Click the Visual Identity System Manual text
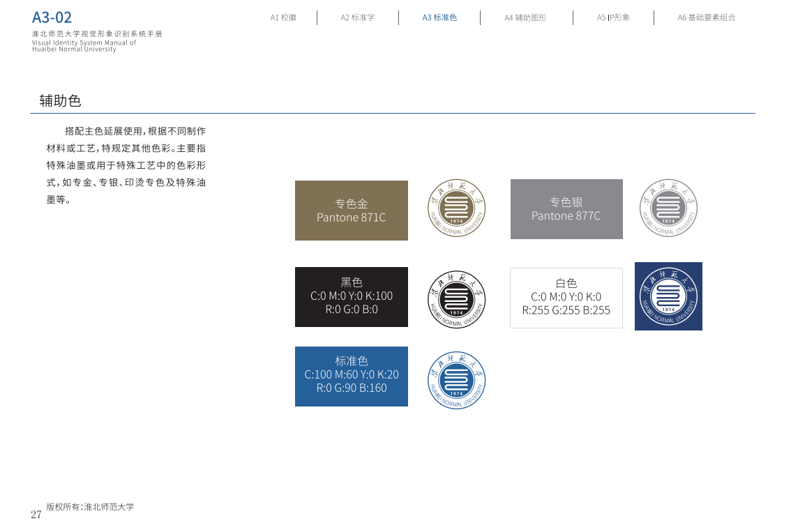Screen dimensions: 791x532 (x=84, y=43)
